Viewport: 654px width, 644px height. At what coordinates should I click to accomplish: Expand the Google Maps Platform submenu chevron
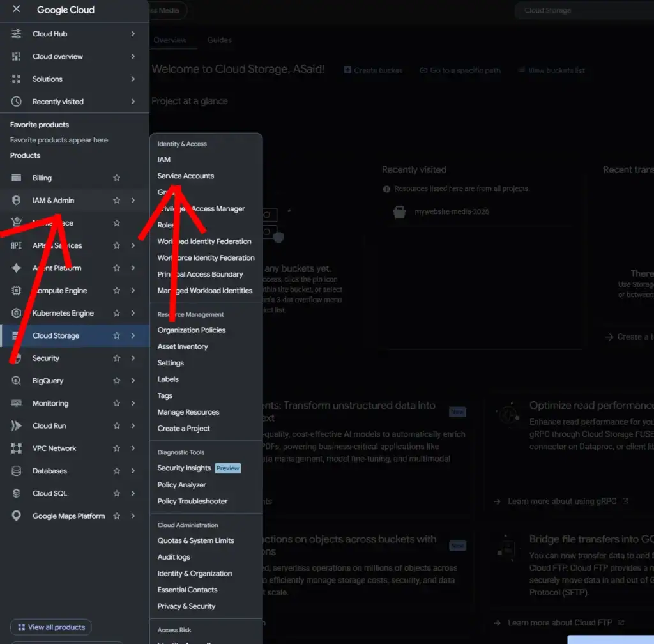pos(133,516)
